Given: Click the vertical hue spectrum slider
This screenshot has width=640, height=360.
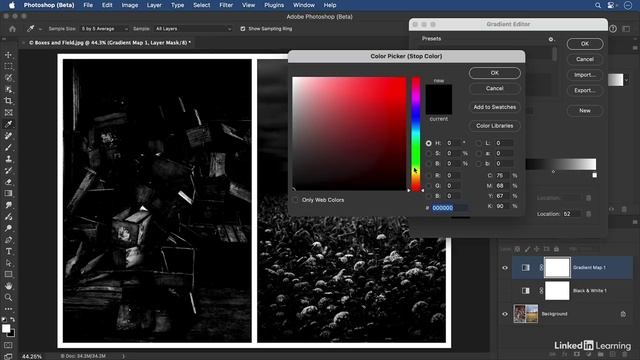Looking at the screenshot, I should 416,133.
